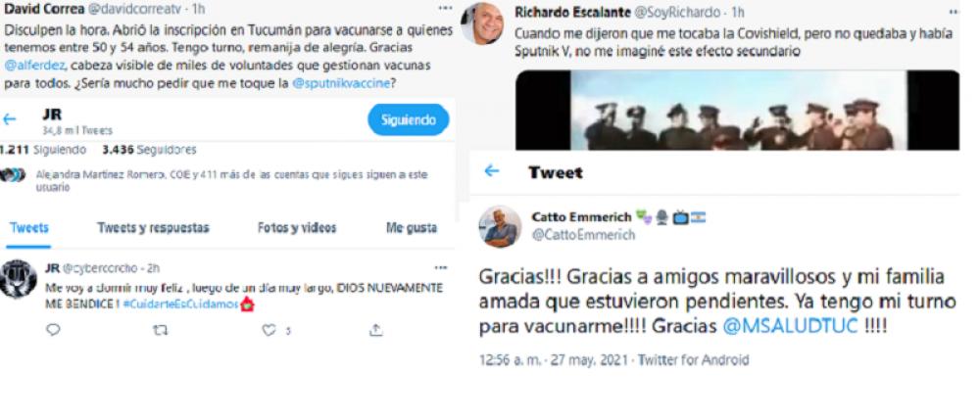Open video thumbnail in Richardo Escalante's tweet
Viewport: 980px width, 420px height.
point(738,110)
